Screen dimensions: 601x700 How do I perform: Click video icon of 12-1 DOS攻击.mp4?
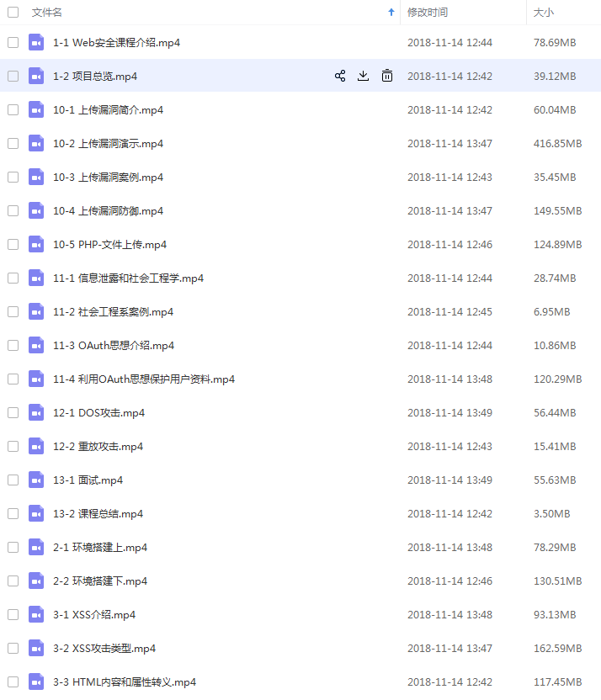(36, 412)
